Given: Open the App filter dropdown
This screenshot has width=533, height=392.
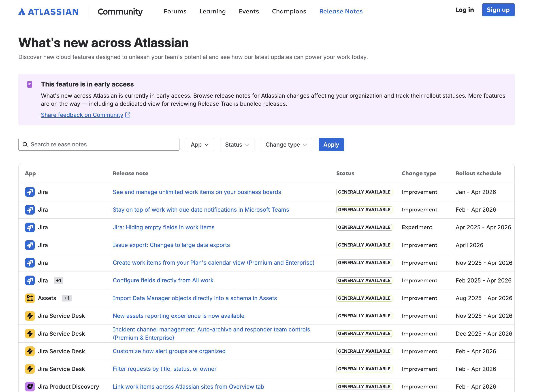Looking at the screenshot, I should [200, 145].
